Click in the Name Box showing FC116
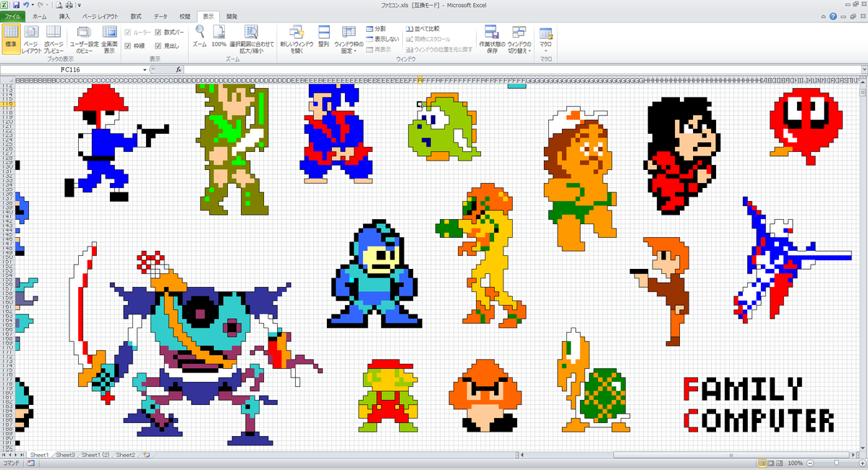 coord(71,69)
